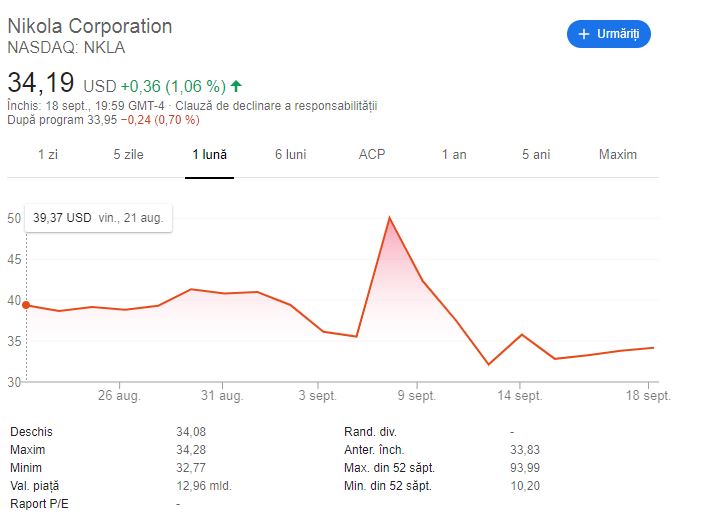
Task: Switch to the ACP range tab
Action: (372, 155)
